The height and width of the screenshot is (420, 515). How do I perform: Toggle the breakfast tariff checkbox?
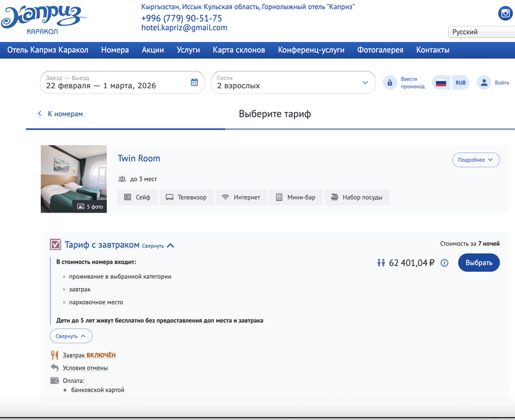coord(55,245)
